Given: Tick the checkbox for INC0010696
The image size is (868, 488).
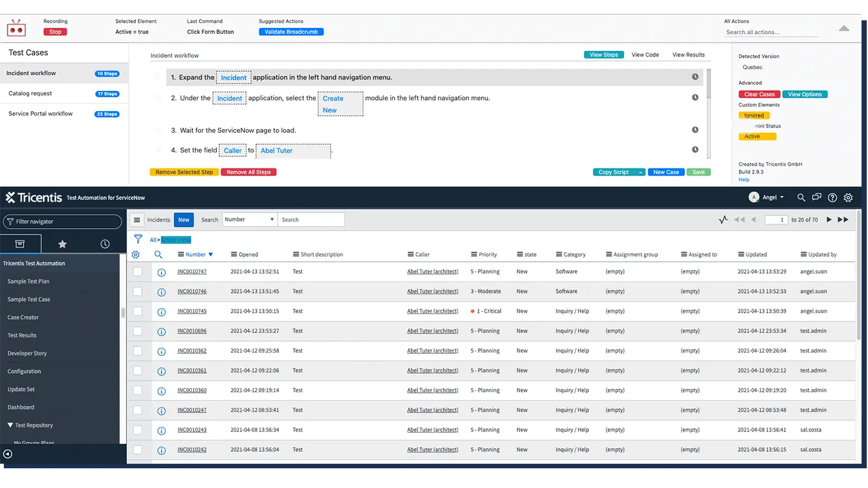Looking at the screenshot, I should 138,330.
